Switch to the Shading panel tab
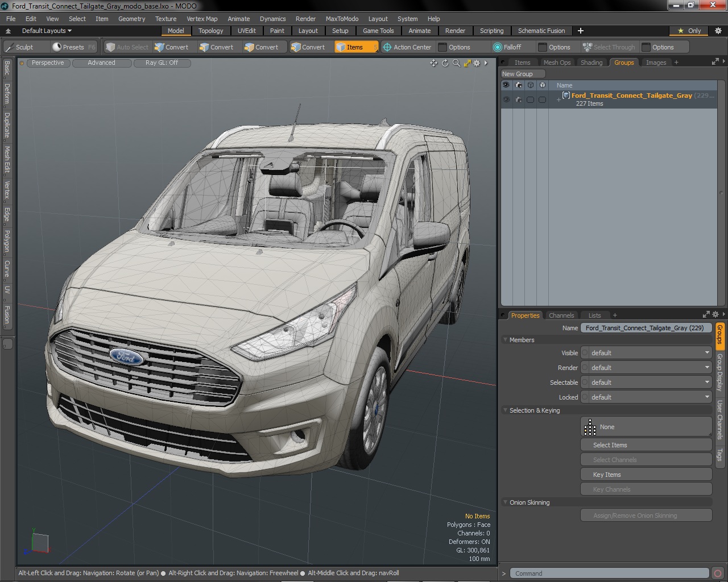This screenshot has height=582, width=728. (591, 63)
